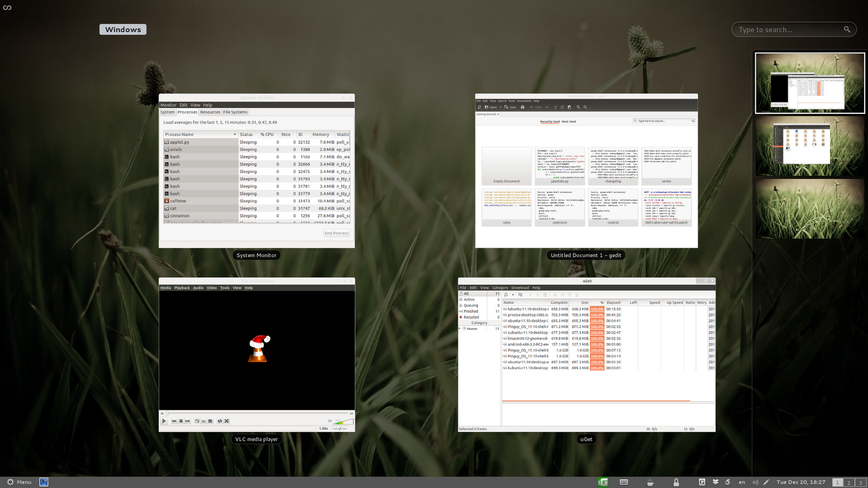Select lubuntu-11.10-desktop download row in uGet
868x488 pixels.
click(609, 309)
